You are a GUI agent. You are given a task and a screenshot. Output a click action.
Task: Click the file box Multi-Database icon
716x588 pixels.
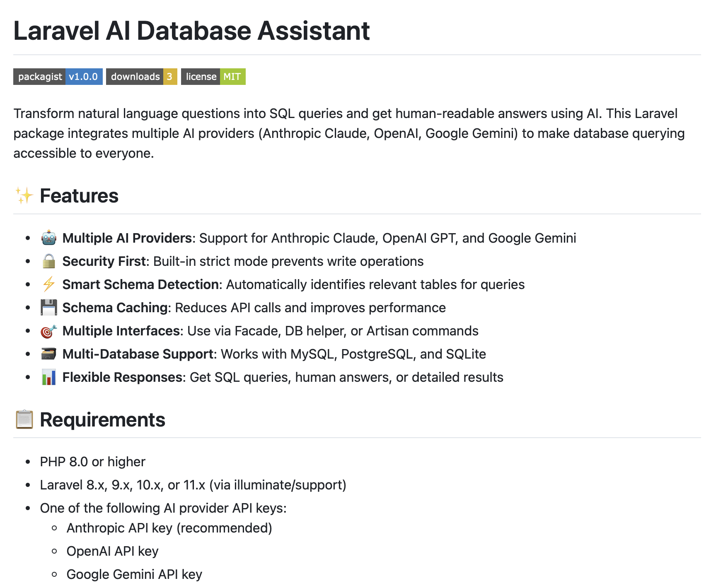click(x=49, y=354)
